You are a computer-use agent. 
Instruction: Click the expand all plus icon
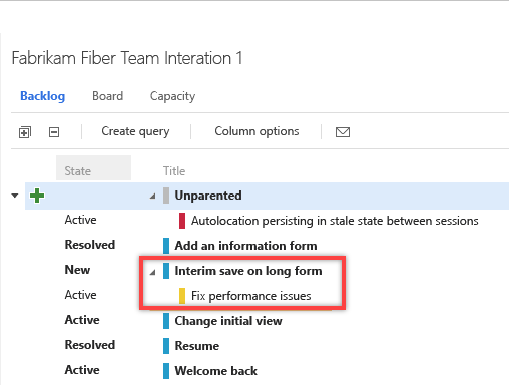[x=25, y=132]
